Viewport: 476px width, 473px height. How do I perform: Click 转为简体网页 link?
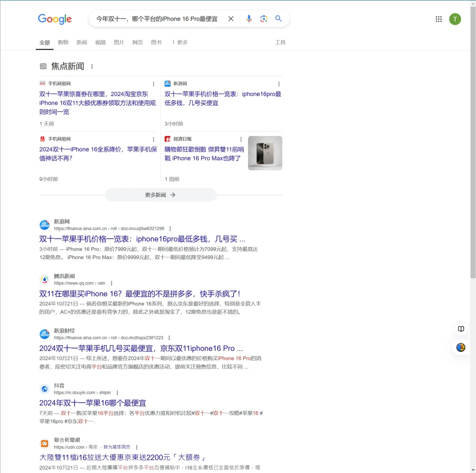click(117, 447)
